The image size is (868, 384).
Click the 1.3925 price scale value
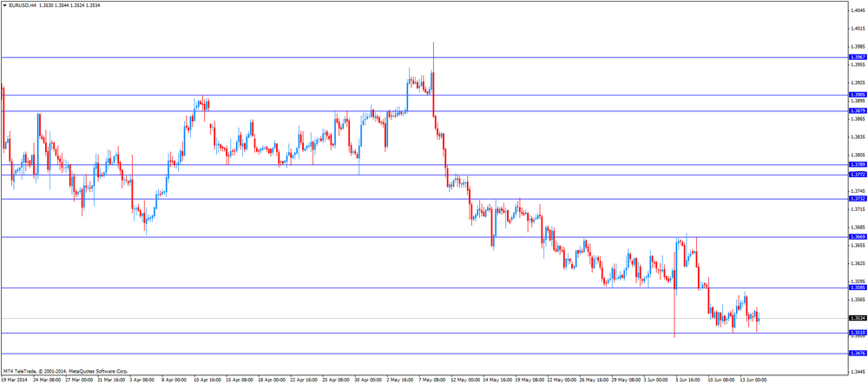[858, 83]
